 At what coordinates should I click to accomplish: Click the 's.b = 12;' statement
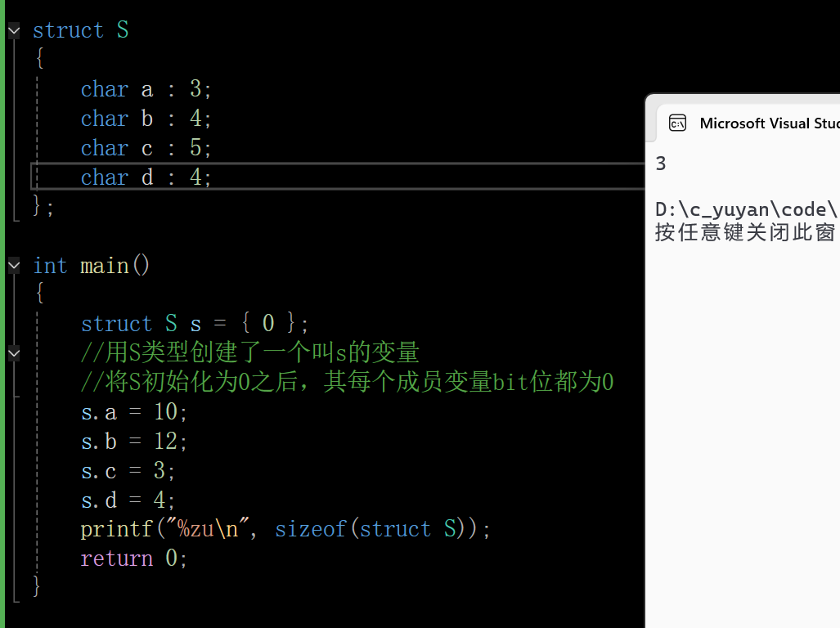coord(134,442)
